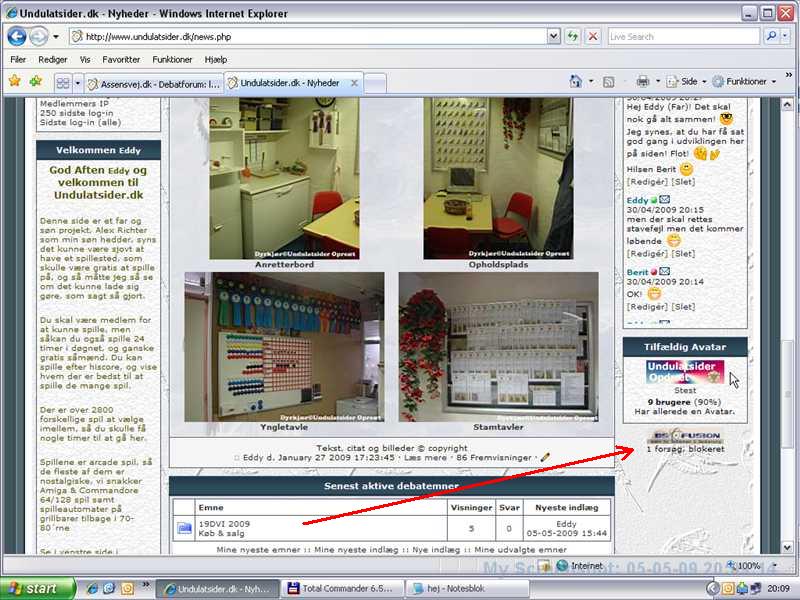The width and height of the screenshot is (800, 600).
Task: Open the Stamtavler photo thumbnail
Action: coord(498,347)
